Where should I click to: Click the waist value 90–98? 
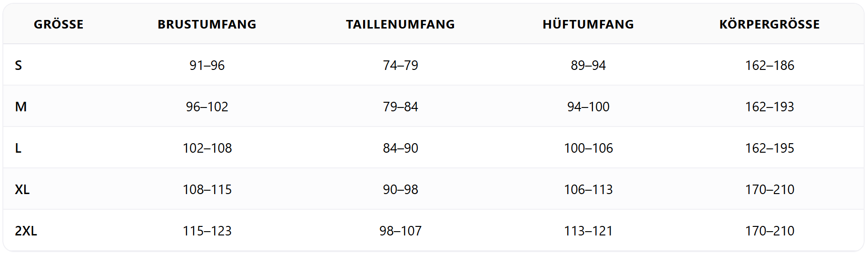tap(400, 189)
